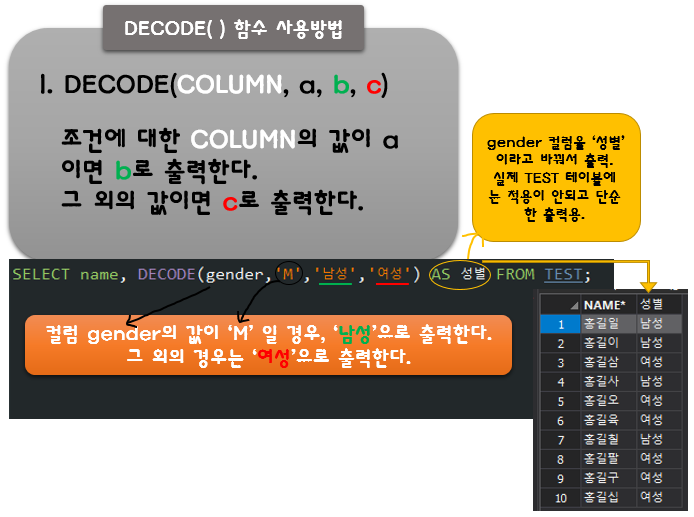The image size is (694, 517).
Task: Click the 여성 cell in 홍길오's row
Action: 659,401
